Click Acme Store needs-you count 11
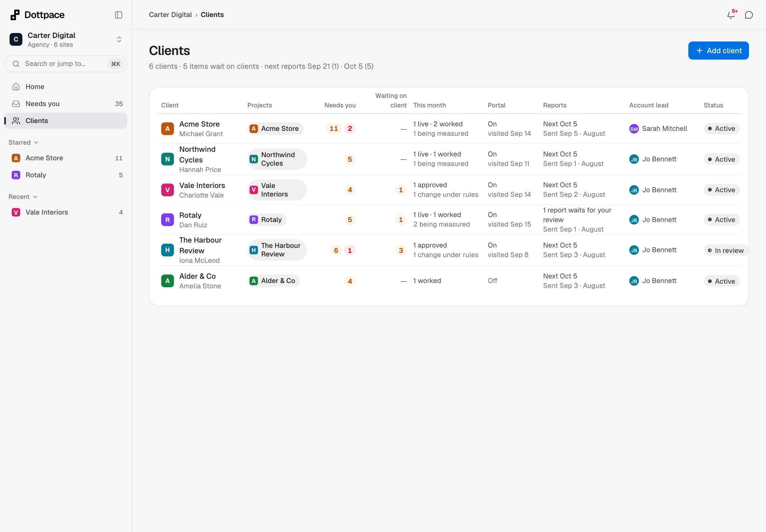Screen dimensions: 766x532 tap(334, 128)
